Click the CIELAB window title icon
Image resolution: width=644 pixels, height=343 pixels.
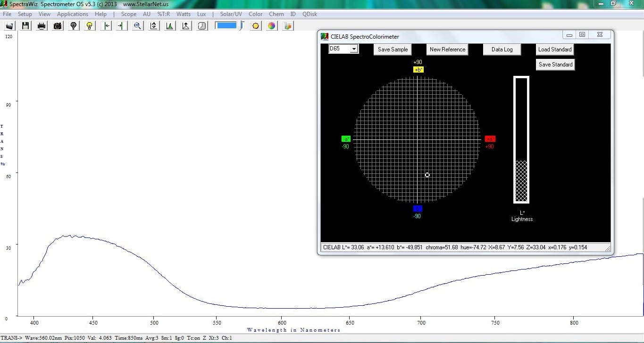click(325, 37)
